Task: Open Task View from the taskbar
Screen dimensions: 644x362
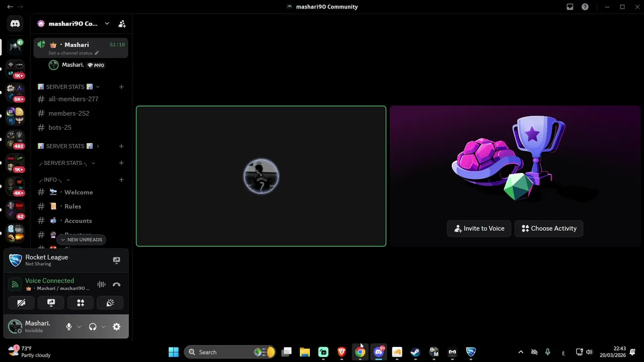Action: click(x=286, y=352)
